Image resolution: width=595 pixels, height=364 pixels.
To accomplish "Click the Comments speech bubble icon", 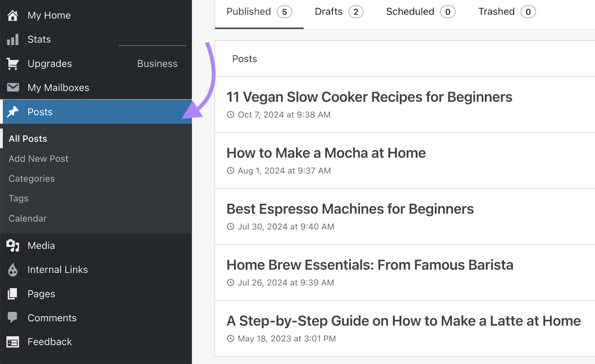I will tap(13, 318).
